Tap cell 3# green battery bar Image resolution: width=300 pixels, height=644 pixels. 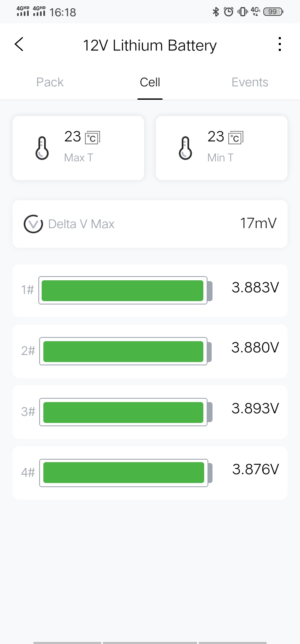tap(123, 412)
